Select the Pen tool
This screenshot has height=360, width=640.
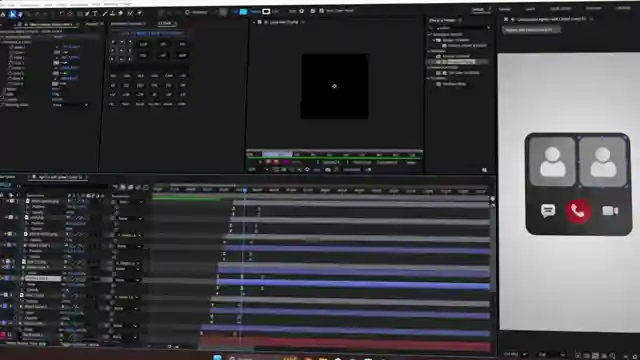(87, 14)
